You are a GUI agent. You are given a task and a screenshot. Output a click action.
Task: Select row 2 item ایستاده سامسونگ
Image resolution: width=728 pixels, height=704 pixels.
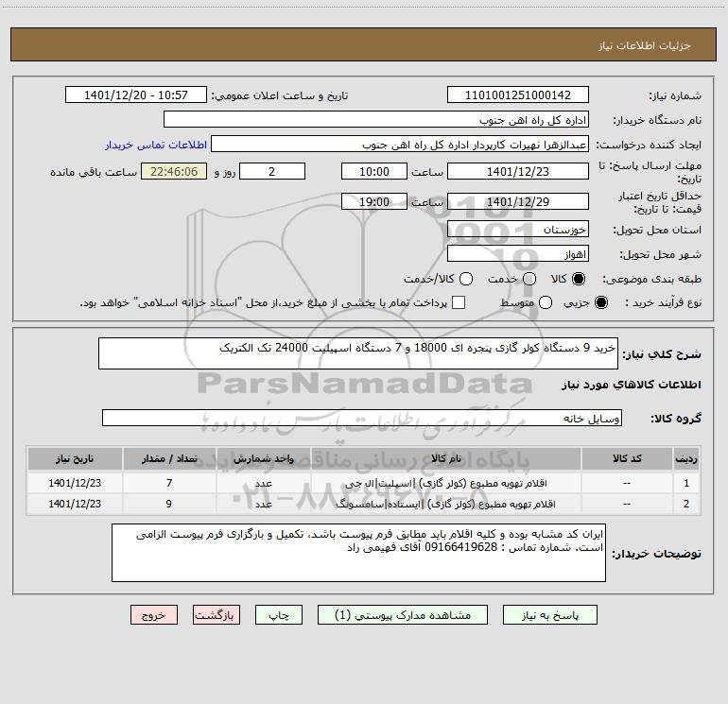(x=445, y=504)
